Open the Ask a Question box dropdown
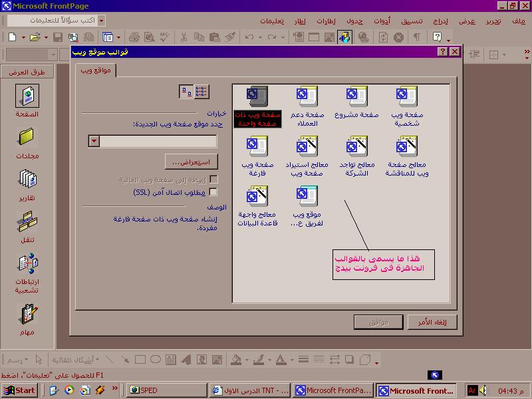 pos(102,21)
